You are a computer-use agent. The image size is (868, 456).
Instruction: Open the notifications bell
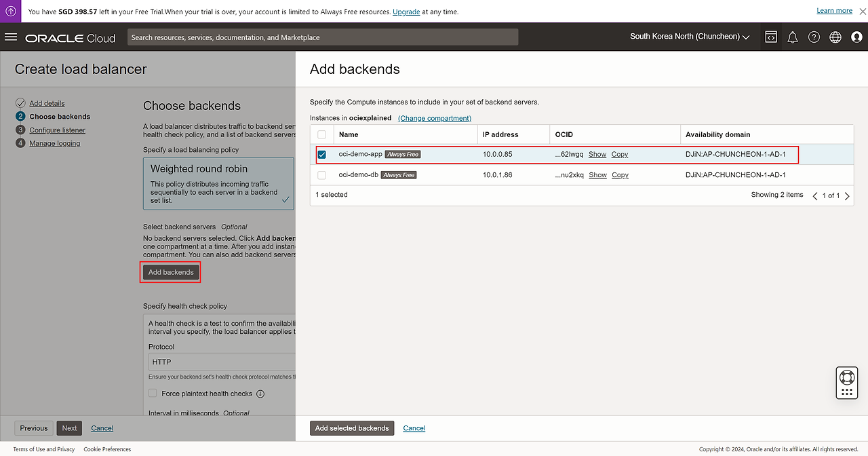[x=792, y=37]
